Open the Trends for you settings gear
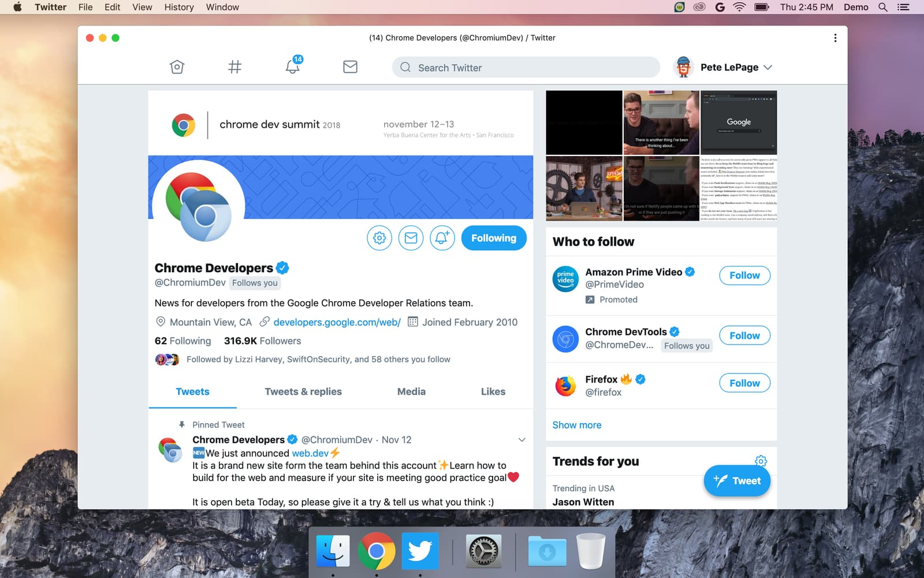Image resolution: width=924 pixels, height=578 pixels. click(x=761, y=461)
